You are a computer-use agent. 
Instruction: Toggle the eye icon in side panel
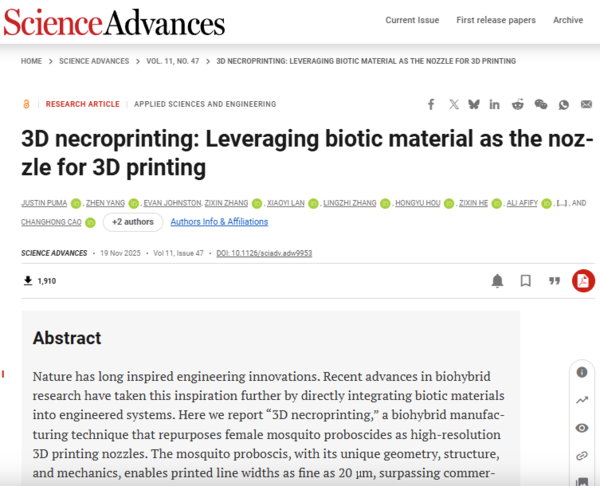(x=582, y=428)
